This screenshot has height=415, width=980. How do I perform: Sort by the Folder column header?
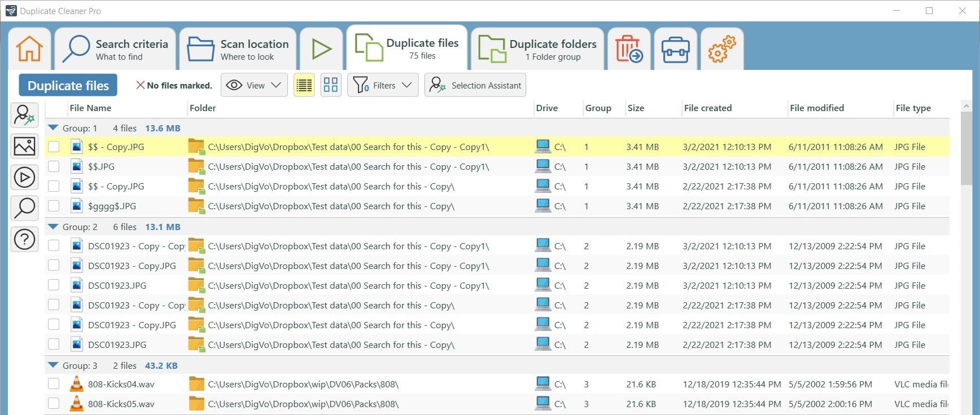[x=203, y=108]
